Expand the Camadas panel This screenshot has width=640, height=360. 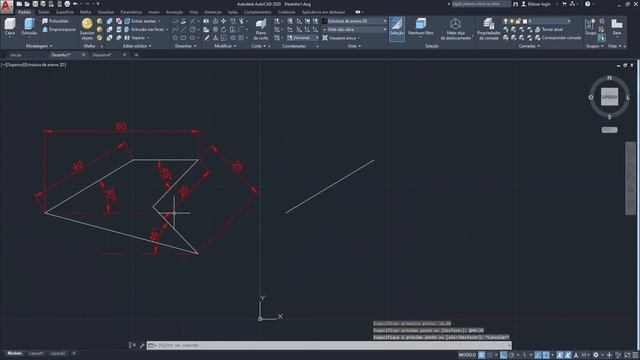click(x=529, y=46)
